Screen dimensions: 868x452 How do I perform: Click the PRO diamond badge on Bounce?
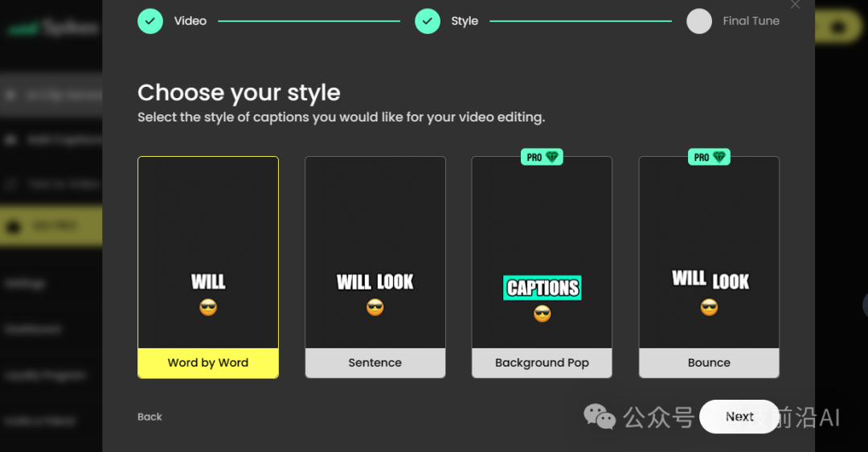tap(709, 157)
